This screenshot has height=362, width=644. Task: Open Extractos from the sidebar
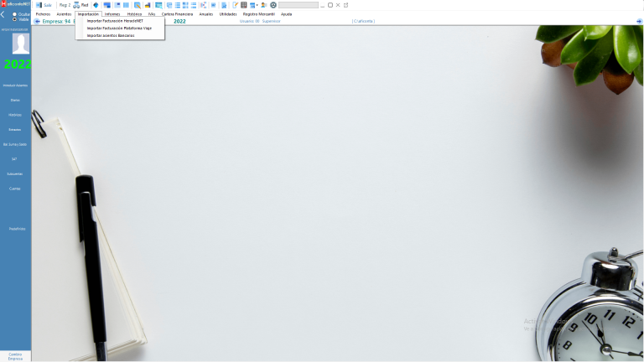pos(15,130)
